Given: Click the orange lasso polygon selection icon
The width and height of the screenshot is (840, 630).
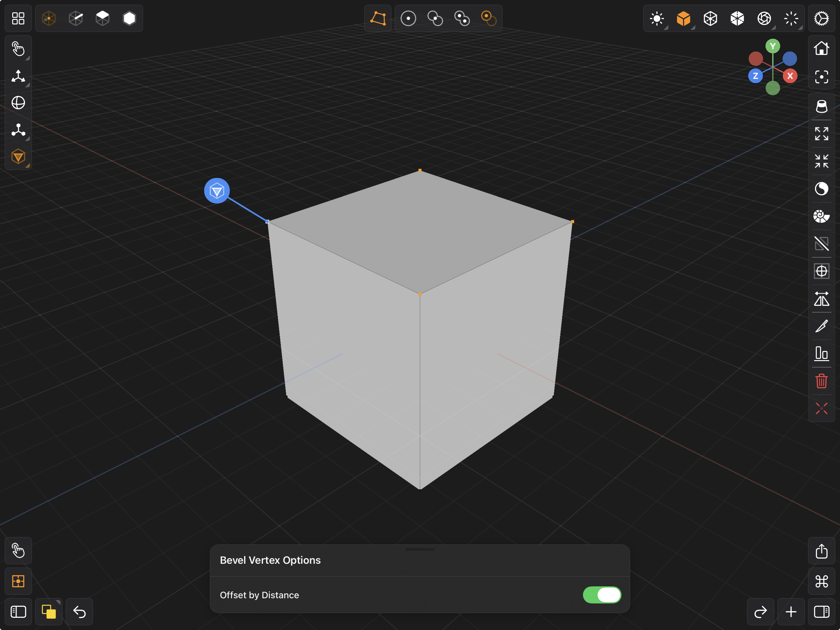Looking at the screenshot, I should pos(378,18).
